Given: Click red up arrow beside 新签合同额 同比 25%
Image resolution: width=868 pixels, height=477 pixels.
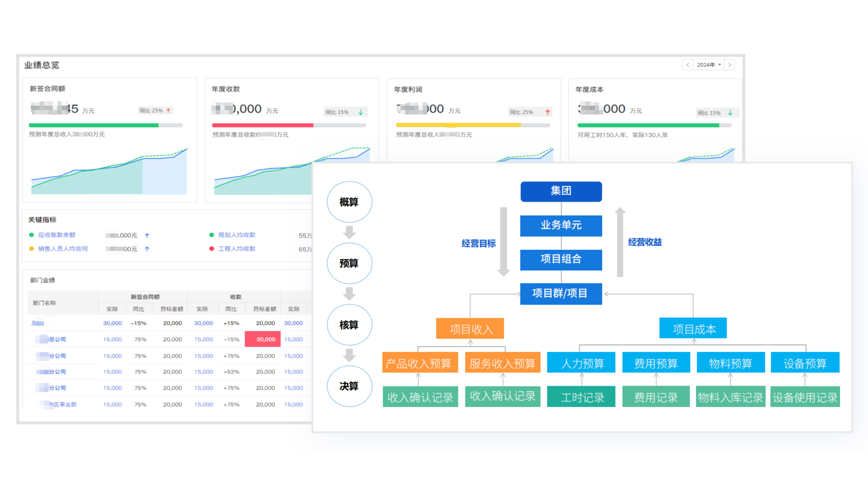Looking at the screenshot, I should 168,110.
